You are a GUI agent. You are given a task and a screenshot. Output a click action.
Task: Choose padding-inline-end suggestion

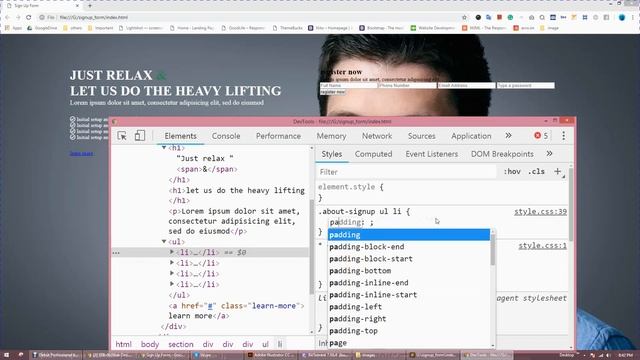click(x=409, y=282)
